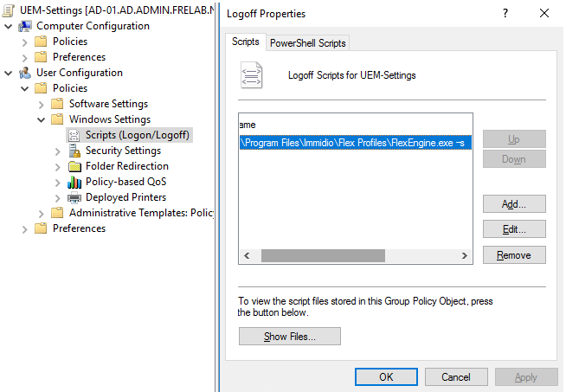Viewport: 566px width, 392px height.
Task: Select the Scripts tab
Action: [x=246, y=42]
